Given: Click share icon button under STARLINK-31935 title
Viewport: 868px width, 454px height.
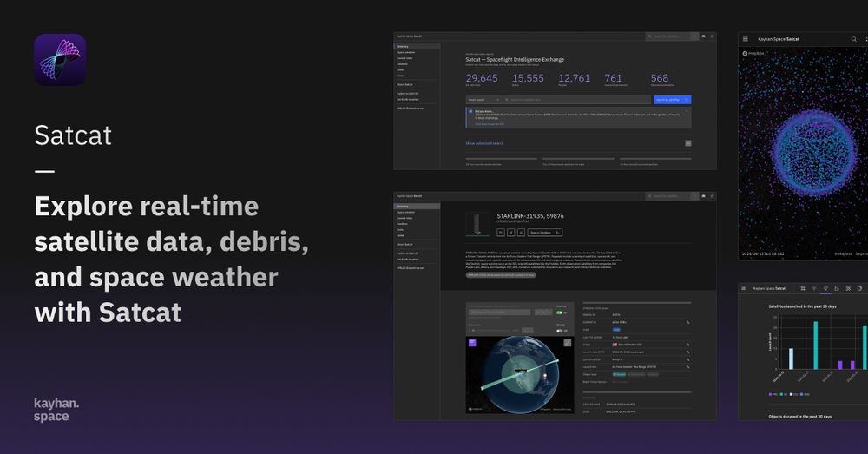Looking at the screenshot, I should pos(511,233).
